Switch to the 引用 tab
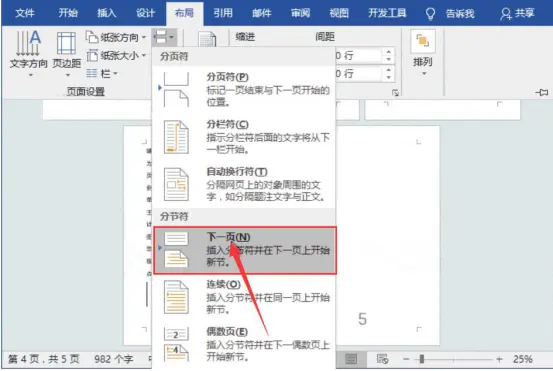Screen dimensions: 553x371 point(223,13)
